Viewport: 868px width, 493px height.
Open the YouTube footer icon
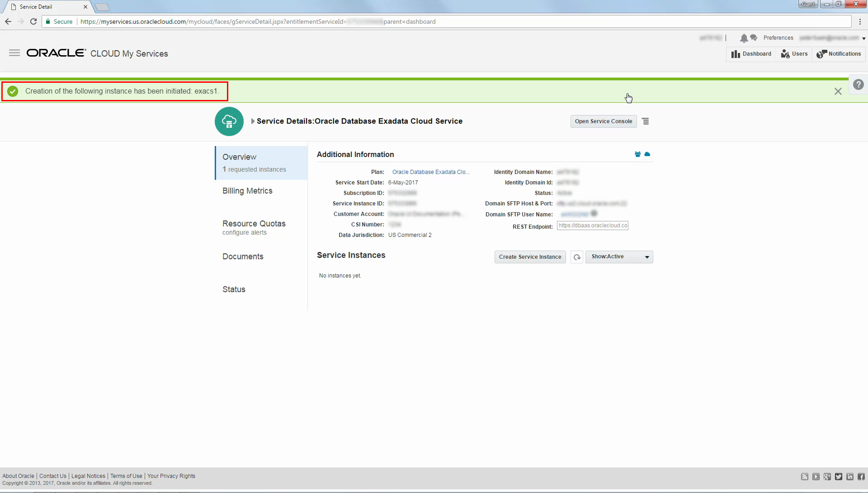(816, 477)
